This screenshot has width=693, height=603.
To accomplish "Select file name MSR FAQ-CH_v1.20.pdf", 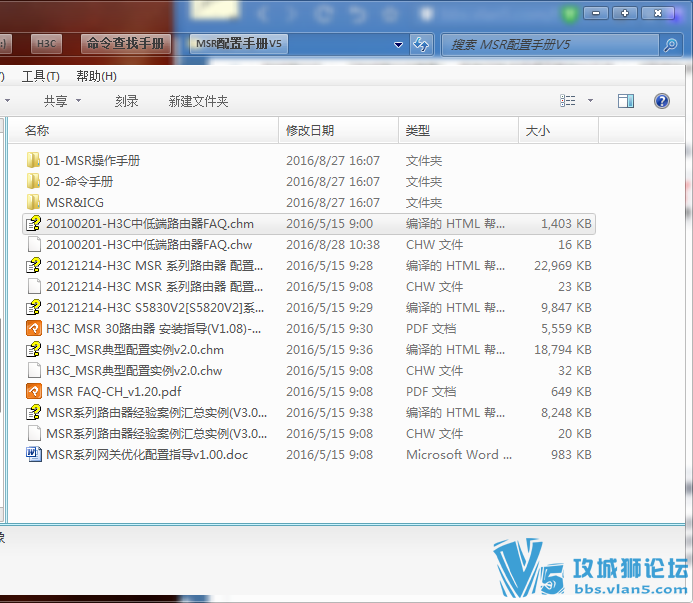I will [114, 392].
